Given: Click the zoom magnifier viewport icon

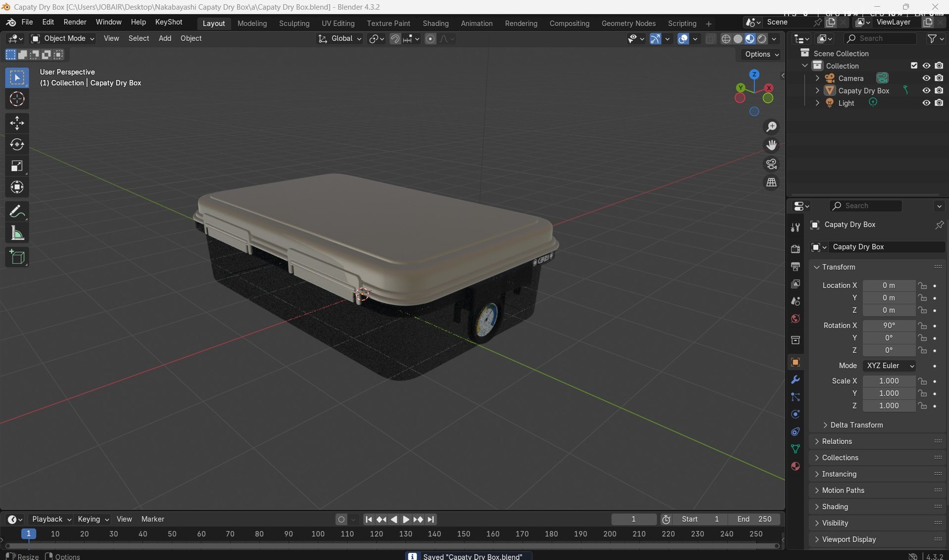Looking at the screenshot, I should tap(772, 127).
